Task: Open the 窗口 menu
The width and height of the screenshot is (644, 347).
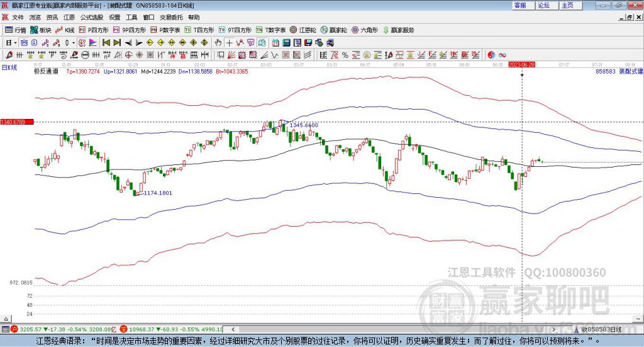Action: 148,17
